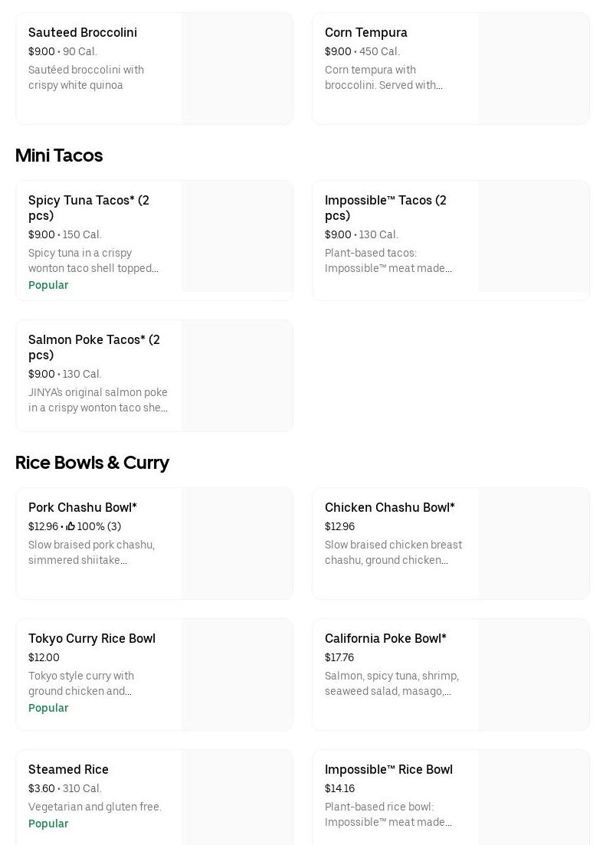Click the Rice Bowls & Curry heading
This screenshot has width=616, height=845.
click(x=92, y=463)
